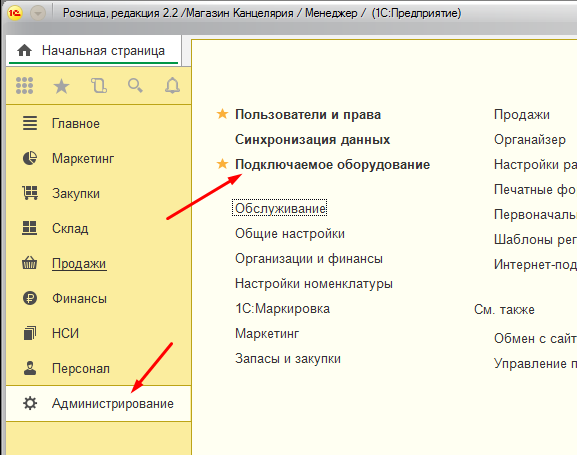
Task: Open the Notifications bell icon
Action: pos(172,86)
